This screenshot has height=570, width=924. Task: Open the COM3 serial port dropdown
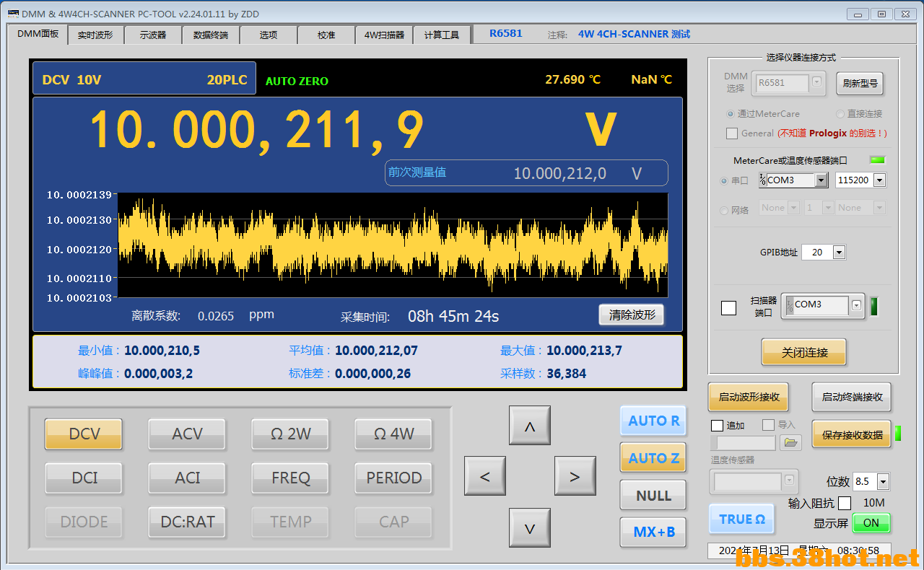coord(821,180)
